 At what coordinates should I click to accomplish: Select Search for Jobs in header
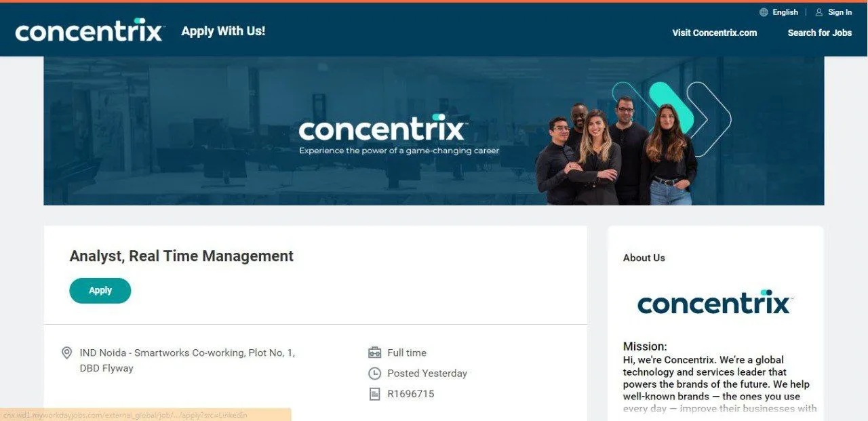[819, 33]
